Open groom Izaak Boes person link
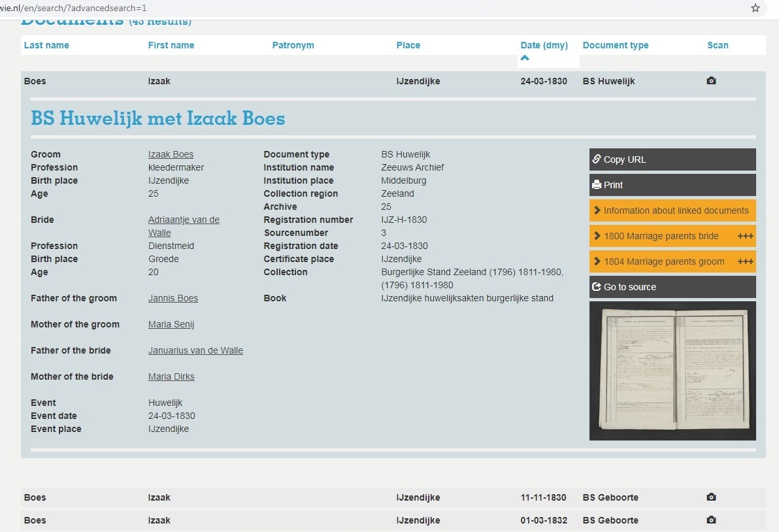The image size is (779, 532). (x=171, y=155)
